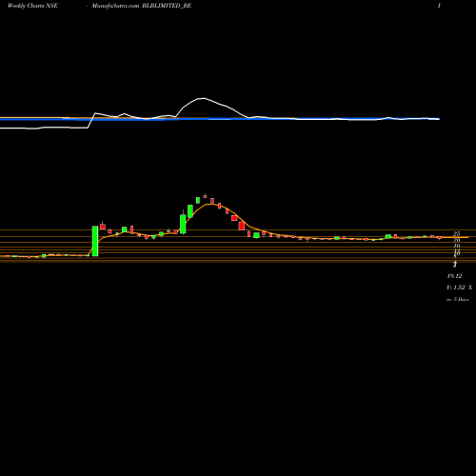Click the closing price value 19.12
This screenshot has width=476, height=476.
pyautogui.click(x=454, y=276)
